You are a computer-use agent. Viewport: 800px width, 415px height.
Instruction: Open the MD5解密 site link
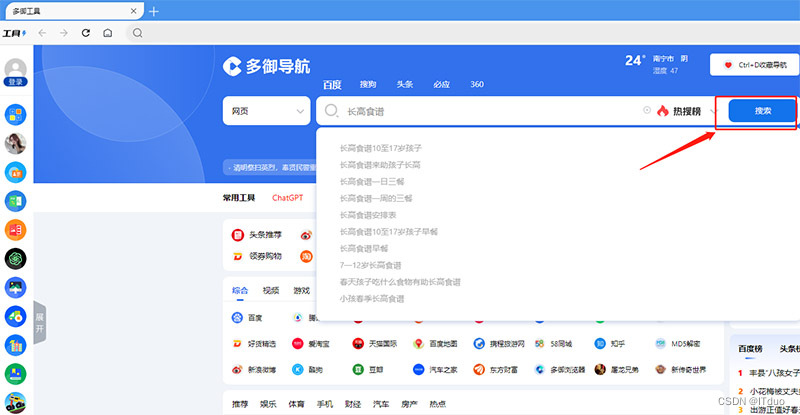678,344
